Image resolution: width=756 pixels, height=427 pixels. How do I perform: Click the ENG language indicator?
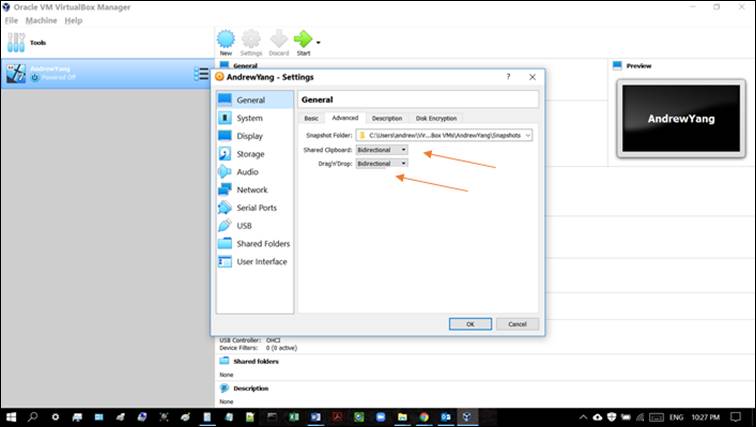676,417
